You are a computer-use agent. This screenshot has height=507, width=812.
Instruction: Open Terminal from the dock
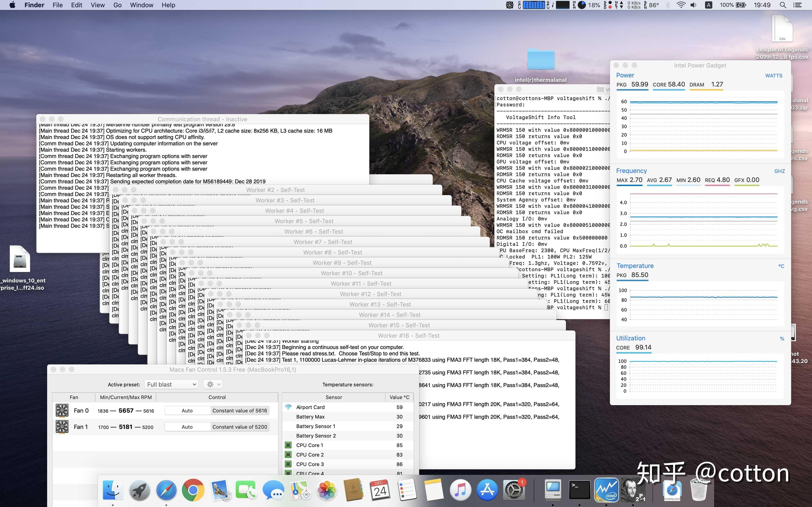(580, 490)
